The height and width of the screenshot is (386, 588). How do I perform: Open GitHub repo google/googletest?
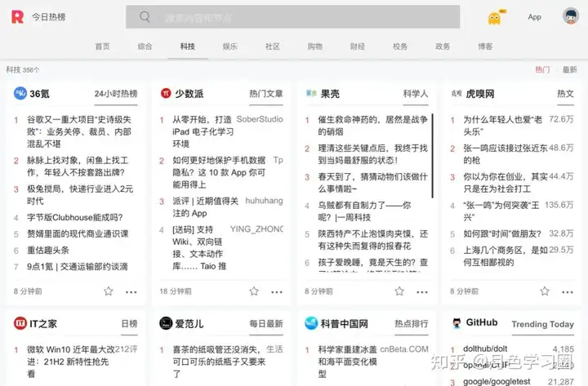tap(497, 381)
